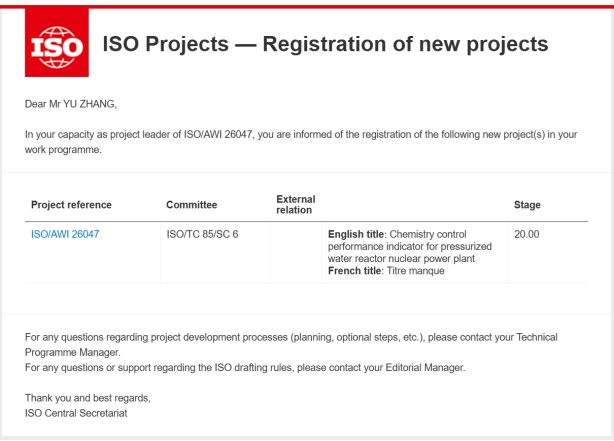Click the "Project reference" column header
Viewport: 614px width, 441px height.
[71, 205]
